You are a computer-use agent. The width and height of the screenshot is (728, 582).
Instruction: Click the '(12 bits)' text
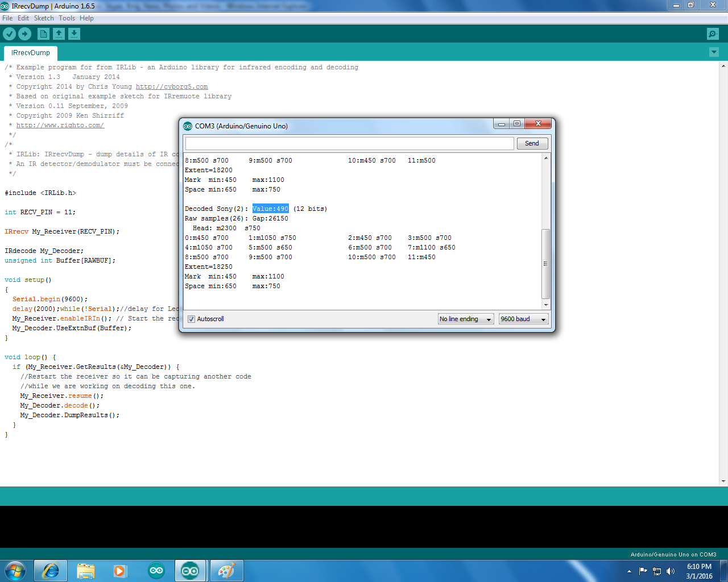tap(311, 209)
